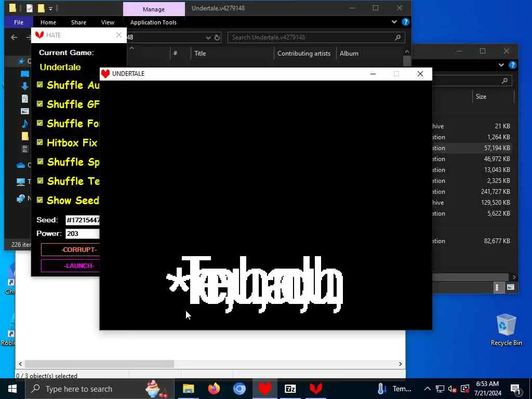Open the Recycle Bin desktop icon
532x399 pixels.
[506, 329]
